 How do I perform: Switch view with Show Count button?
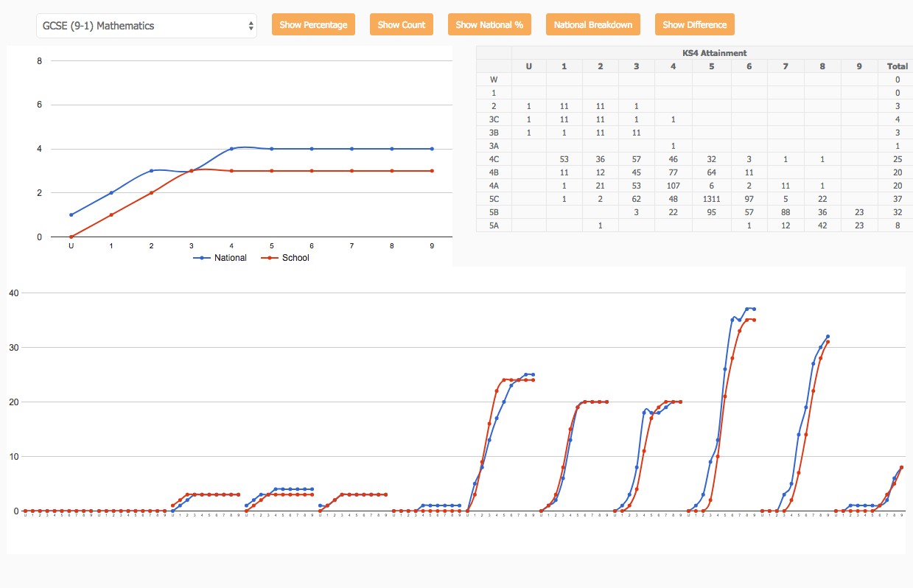401,24
